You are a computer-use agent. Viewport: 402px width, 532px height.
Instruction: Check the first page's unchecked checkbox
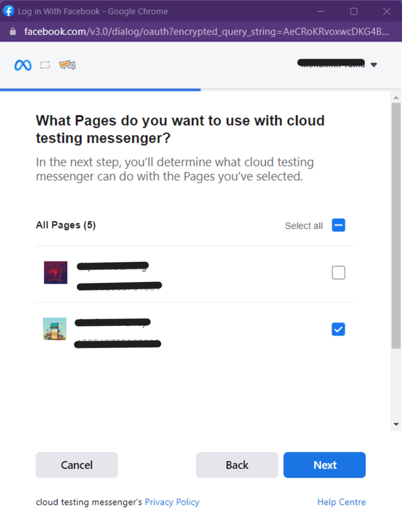pyautogui.click(x=338, y=272)
